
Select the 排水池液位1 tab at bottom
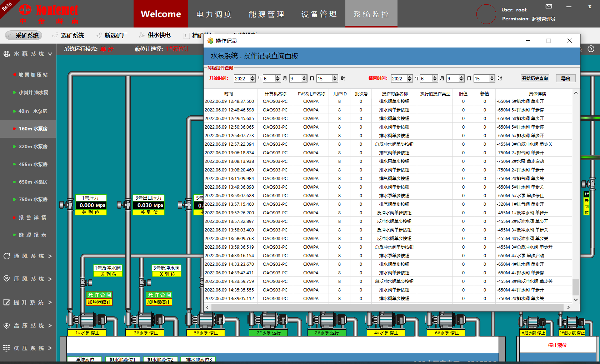tap(122, 360)
